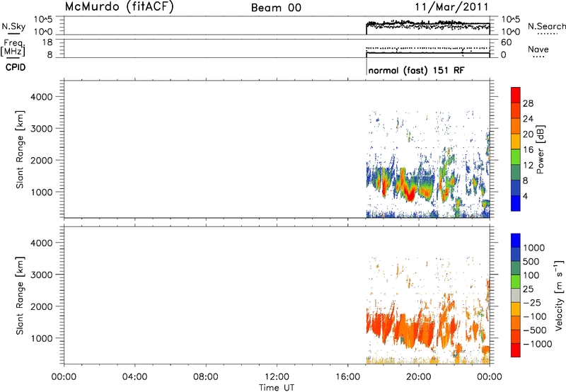This screenshot has height=392, width=566.
Task: Click the '08:00' time axis tick label
Action: coord(206,377)
